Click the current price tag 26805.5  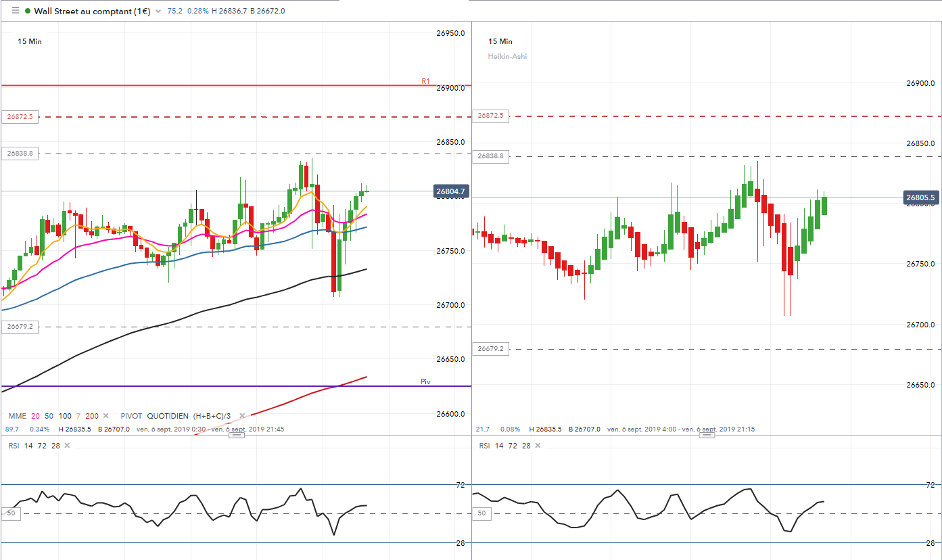922,197
